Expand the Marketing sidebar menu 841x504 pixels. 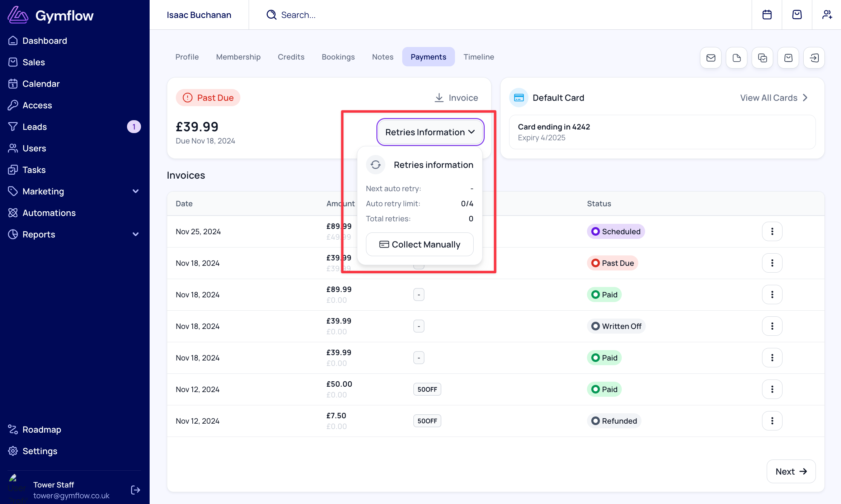click(x=136, y=191)
